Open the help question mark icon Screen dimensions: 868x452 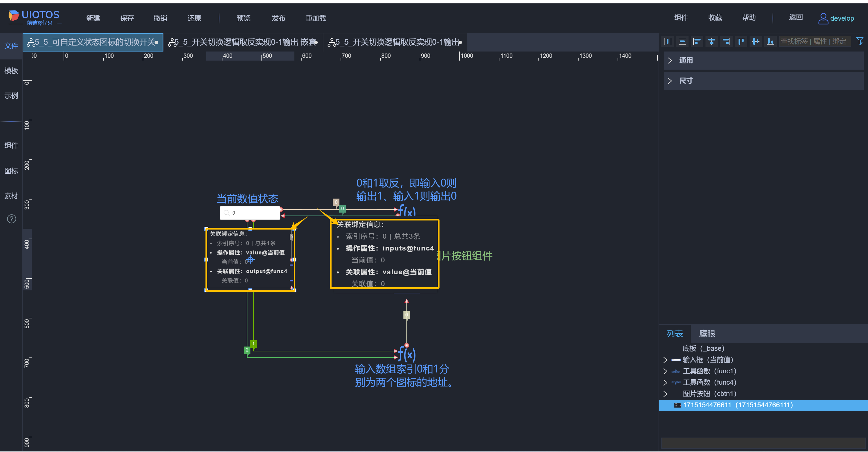coord(12,219)
